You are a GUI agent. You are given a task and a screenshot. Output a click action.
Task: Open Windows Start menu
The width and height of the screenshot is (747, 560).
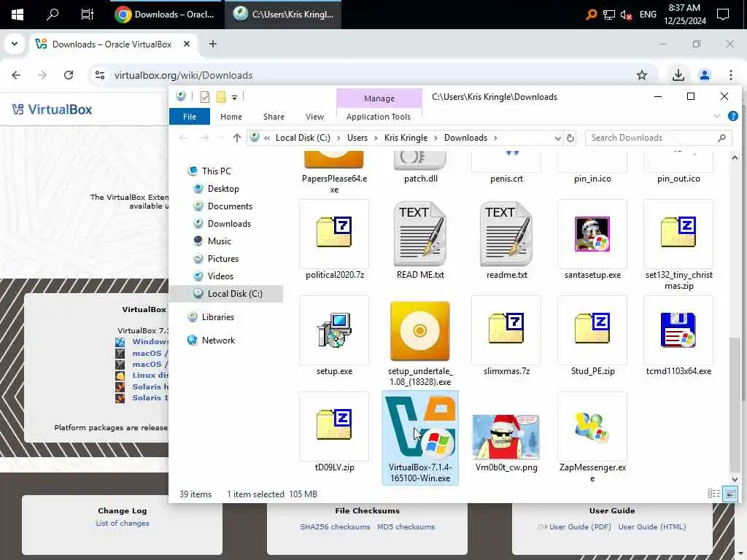(x=18, y=15)
